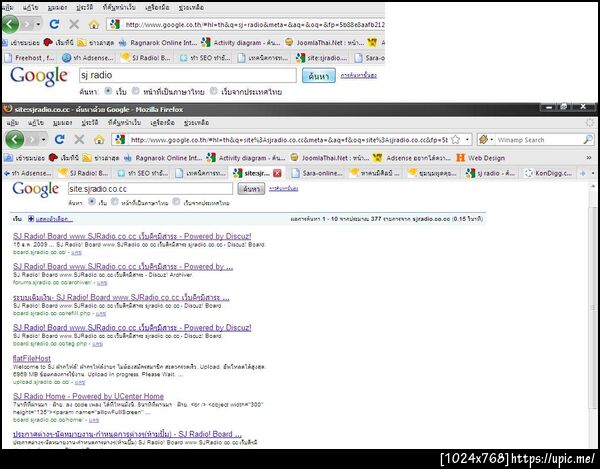
Task: Open home page in the site:sjradio.co.cc window
Action: click(x=99, y=140)
